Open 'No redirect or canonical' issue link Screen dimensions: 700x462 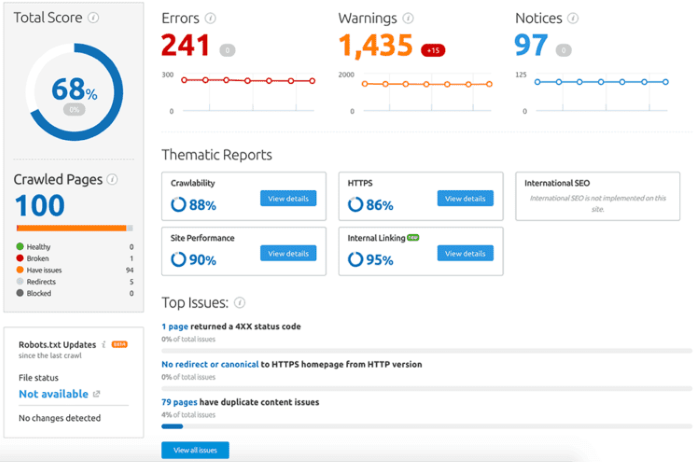[x=210, y=364]
